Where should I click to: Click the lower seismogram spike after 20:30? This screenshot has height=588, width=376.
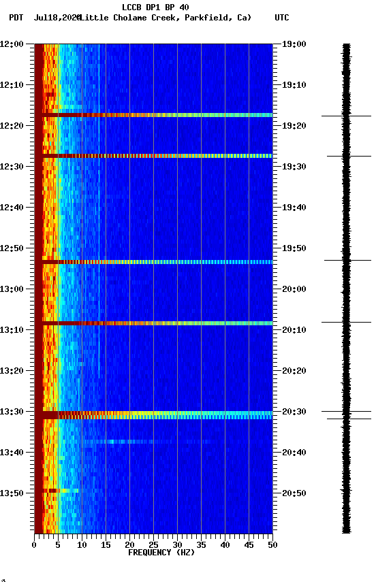(349, 419)
